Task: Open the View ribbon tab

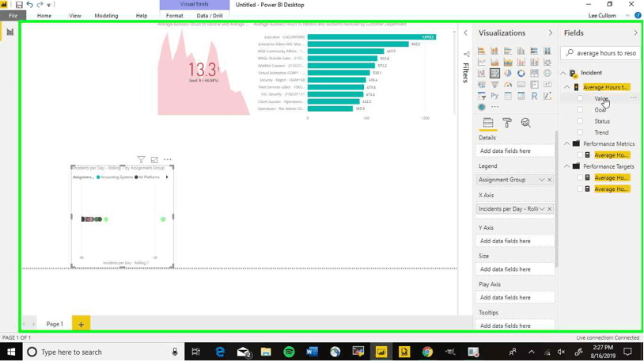Action: (74, 16)
